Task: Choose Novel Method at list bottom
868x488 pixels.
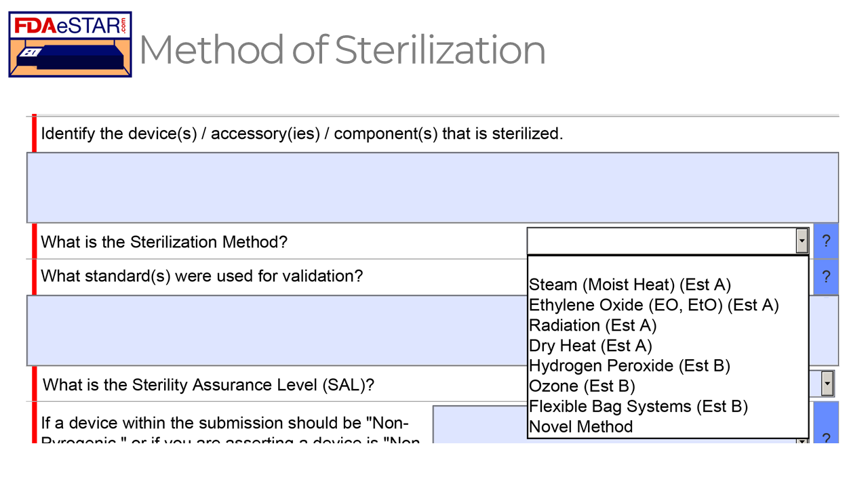Action: click(x=580, y=427)
